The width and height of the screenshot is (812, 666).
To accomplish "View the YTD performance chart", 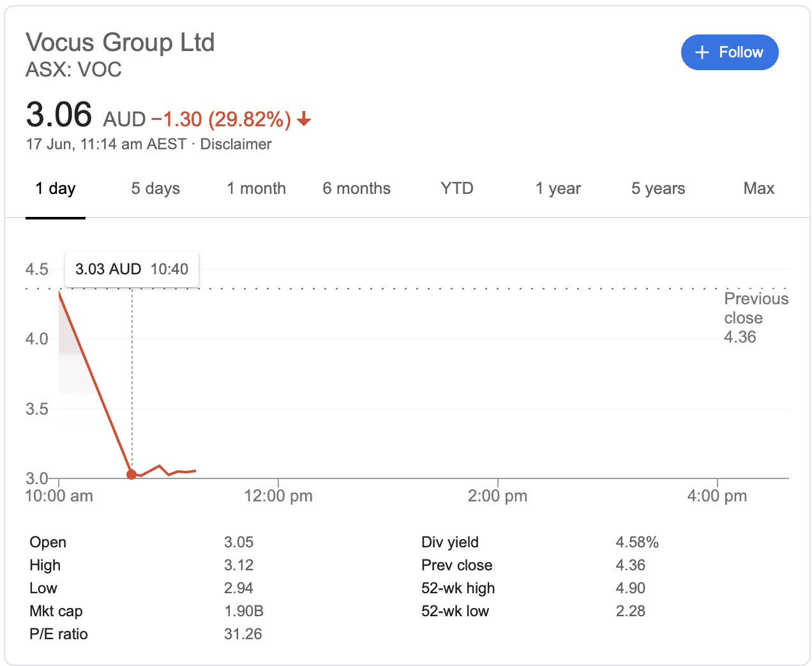I will (x=456, y=188).
